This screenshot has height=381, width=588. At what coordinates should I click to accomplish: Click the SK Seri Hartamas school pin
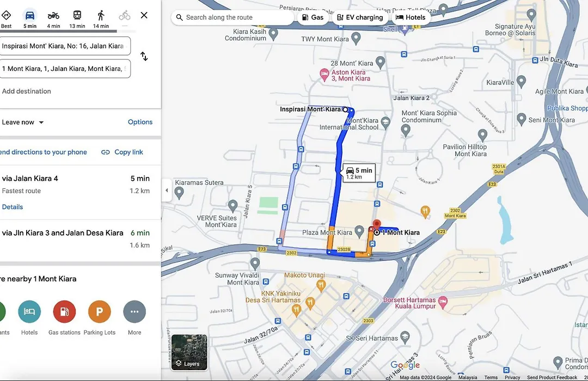click(x=405, y=337)
